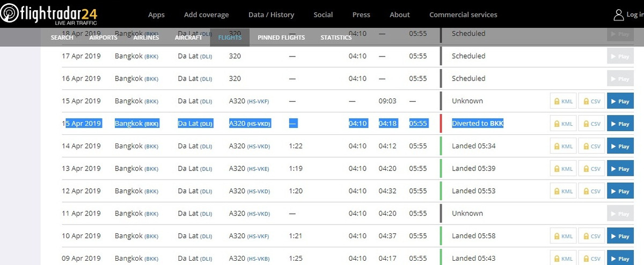
Task: Click DLI airport link in 12 Apr row
Action: pyautogui.click(x=206, y=191)
